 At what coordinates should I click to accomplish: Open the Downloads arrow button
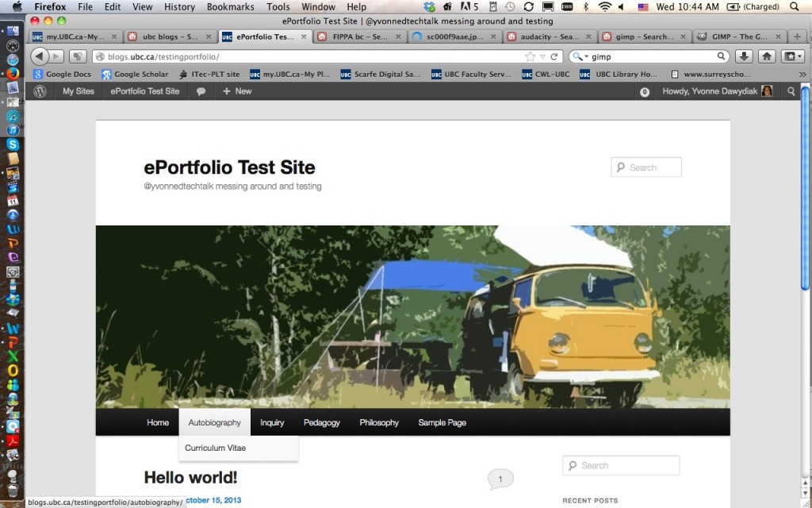point(744,56)
